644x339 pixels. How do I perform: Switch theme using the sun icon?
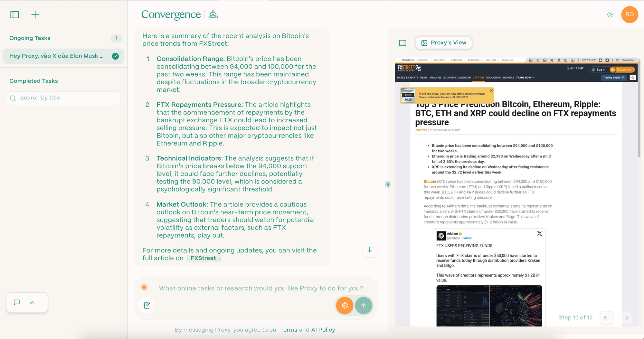click(610, 14)
